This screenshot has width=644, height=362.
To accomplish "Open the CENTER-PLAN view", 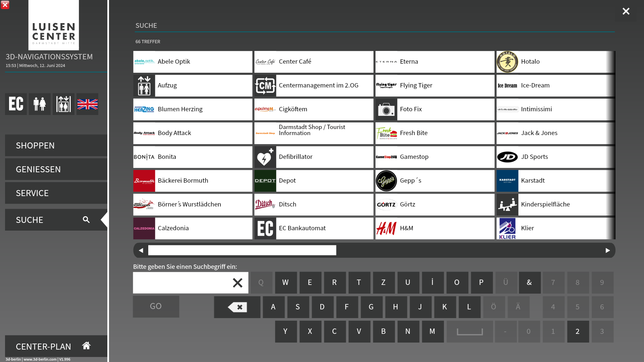I will coord(56,346).
